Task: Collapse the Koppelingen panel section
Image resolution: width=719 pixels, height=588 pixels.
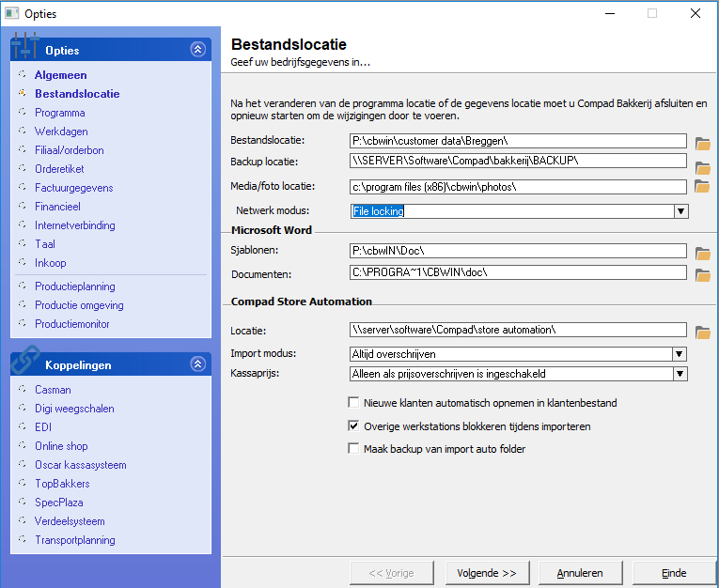Action: pyautogui.click(x=197, y=364)
